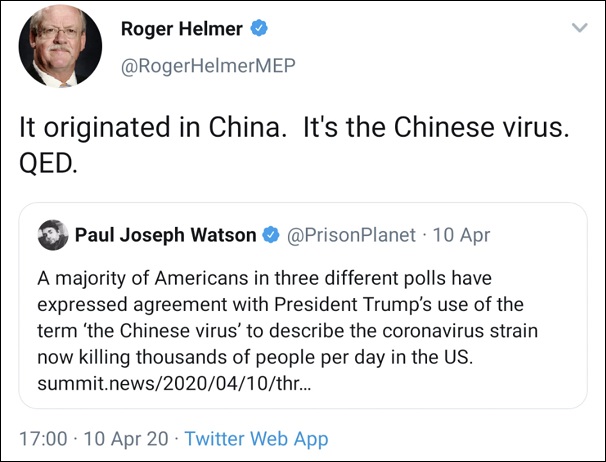The image size is (606, 462).
Task: Click Paul Joseph Watson's small avatar
Action: pos(52,236)
